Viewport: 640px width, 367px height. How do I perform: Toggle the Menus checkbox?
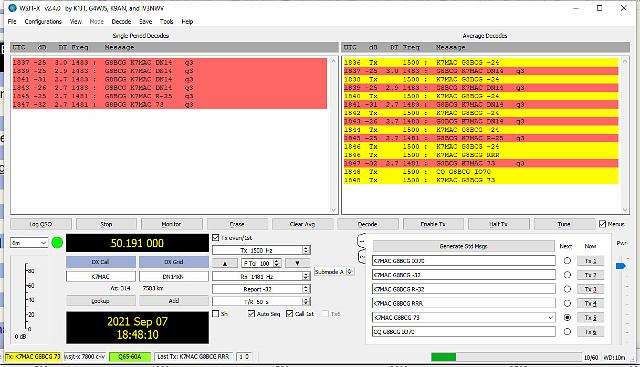point(602,224)
